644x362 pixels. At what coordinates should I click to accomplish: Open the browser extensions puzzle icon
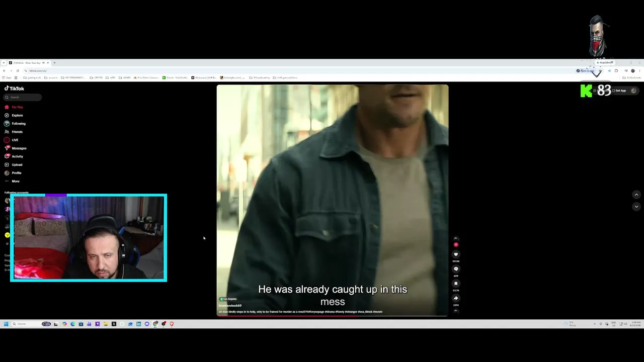click(x=616, y=71)
